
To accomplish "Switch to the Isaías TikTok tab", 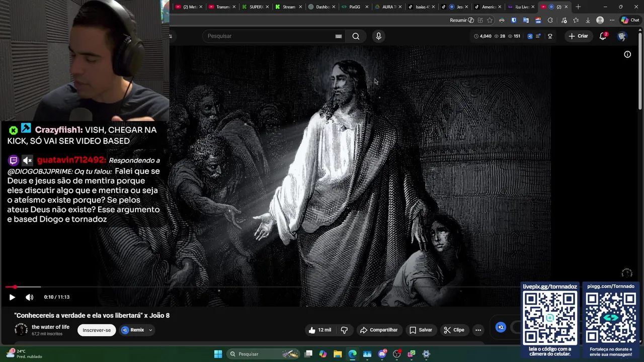I will pyautogui.click(x=421, y=7).
